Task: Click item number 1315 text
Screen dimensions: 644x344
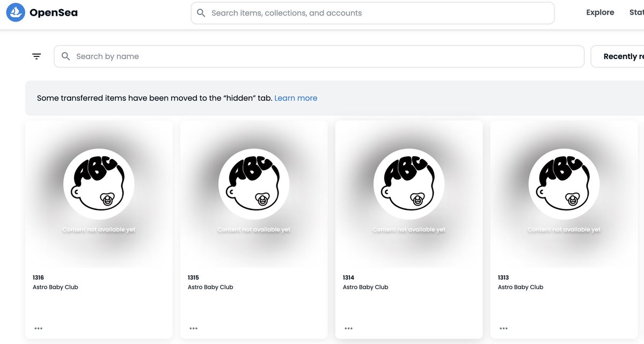Action: [193, 277]
